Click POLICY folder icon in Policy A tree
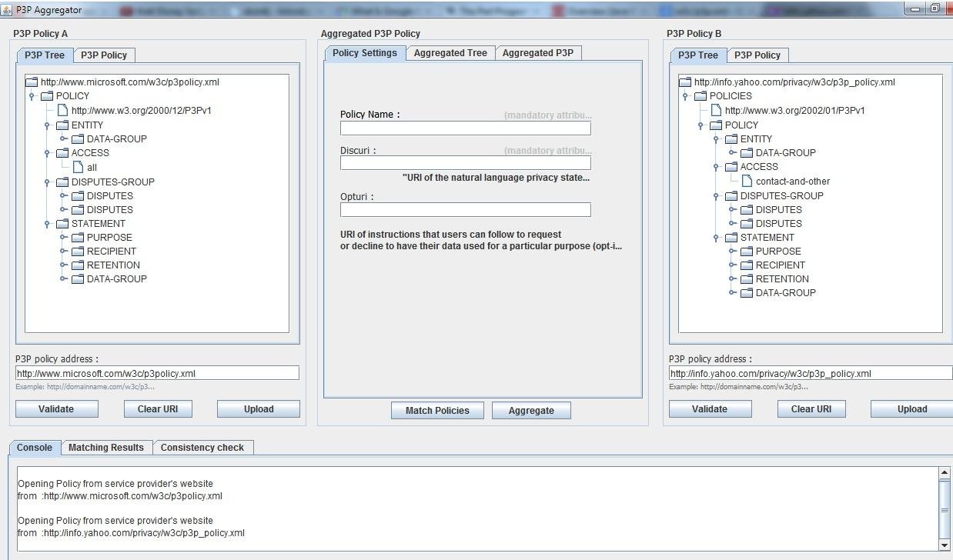 tap(47, 96)
